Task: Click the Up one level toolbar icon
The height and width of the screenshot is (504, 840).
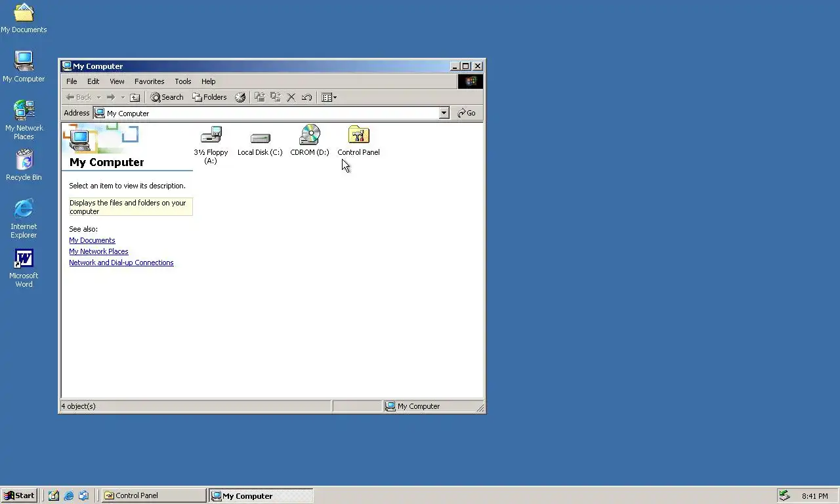Action: (135, 97)
